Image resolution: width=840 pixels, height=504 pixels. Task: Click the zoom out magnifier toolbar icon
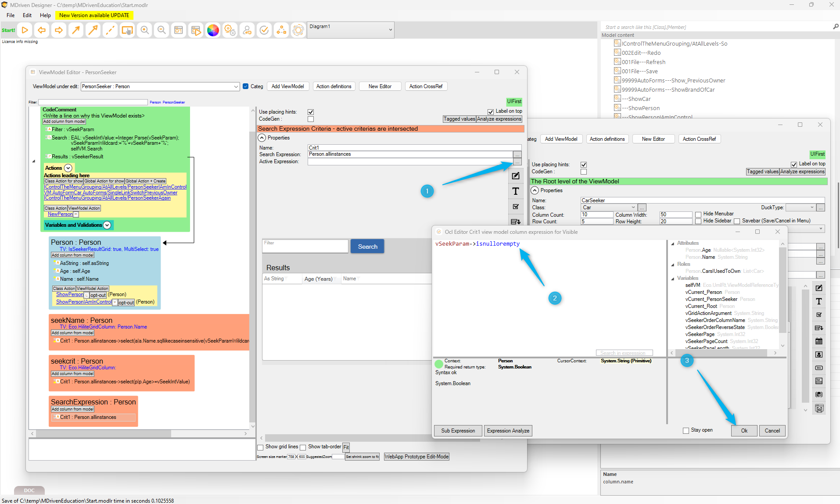162,30
